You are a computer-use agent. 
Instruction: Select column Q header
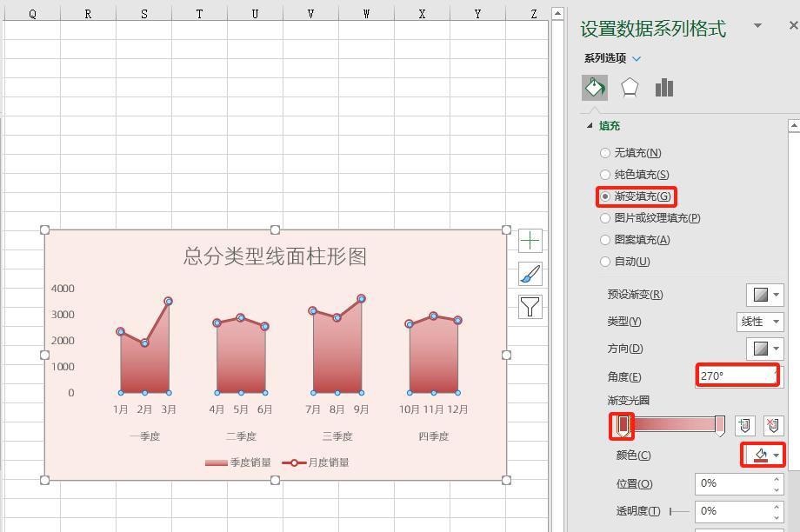(x=32, y=14)
